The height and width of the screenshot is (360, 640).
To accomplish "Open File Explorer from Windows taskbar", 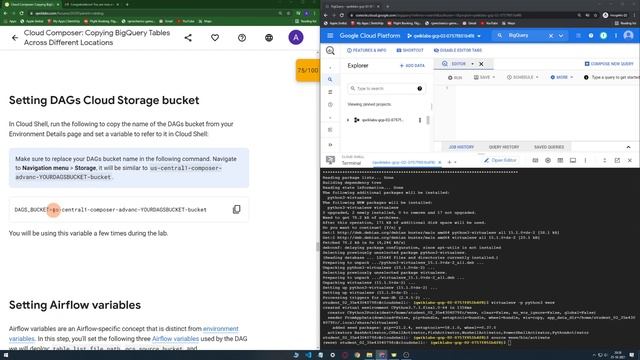I will (369, 355).
